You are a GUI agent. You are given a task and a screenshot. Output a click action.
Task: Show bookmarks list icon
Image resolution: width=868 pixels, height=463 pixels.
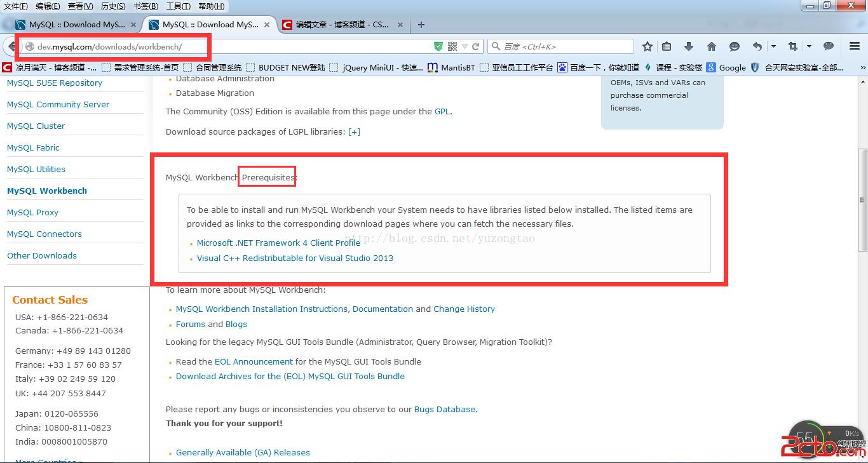click(x=667, y=46)
